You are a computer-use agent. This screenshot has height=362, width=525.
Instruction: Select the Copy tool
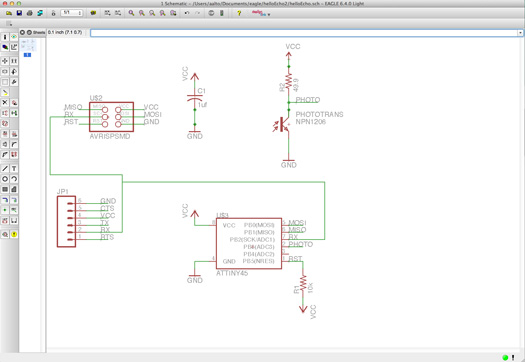(x=14, y=61)
